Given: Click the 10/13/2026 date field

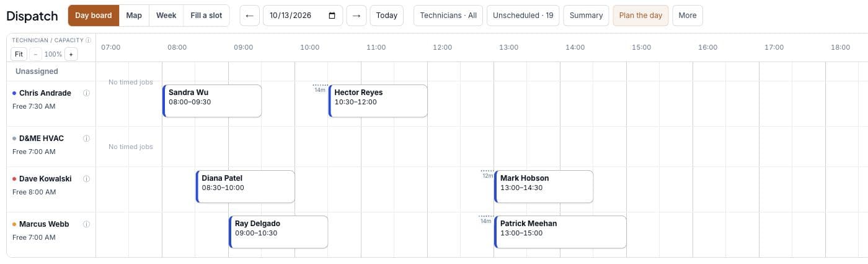Looking at the screenshot, I should tap(303, 16).
